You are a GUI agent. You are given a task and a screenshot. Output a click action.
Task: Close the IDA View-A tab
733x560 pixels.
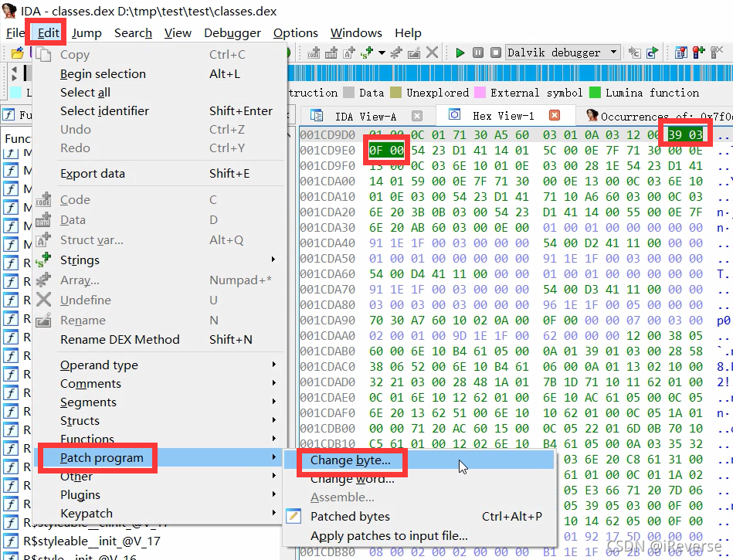click(x=417, y=115)
